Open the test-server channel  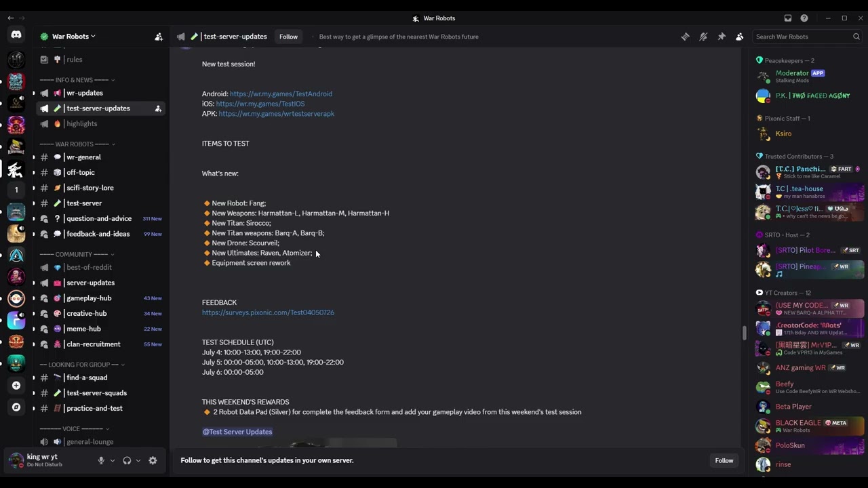pyautogui.click(x=100, y=203)
